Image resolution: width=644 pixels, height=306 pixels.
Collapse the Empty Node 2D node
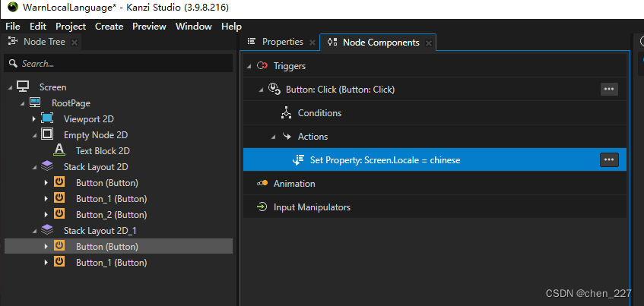click(x=34, y=135)
